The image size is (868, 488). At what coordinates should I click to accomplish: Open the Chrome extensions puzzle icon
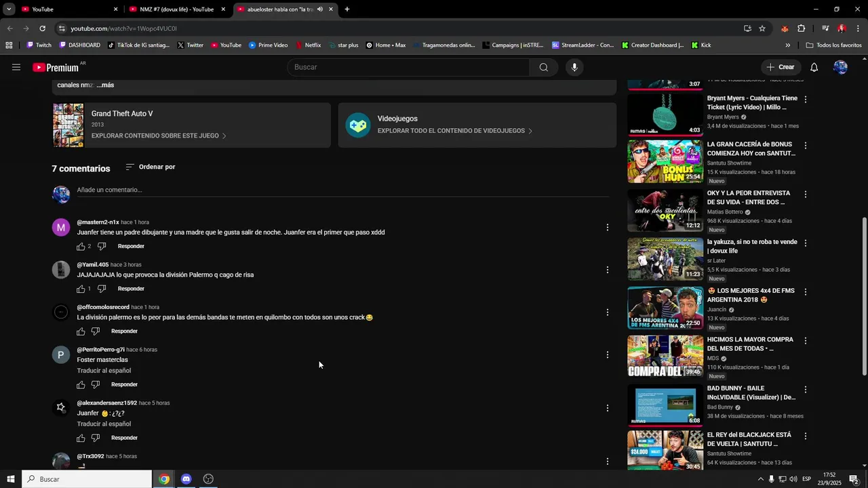pos(801,28)
